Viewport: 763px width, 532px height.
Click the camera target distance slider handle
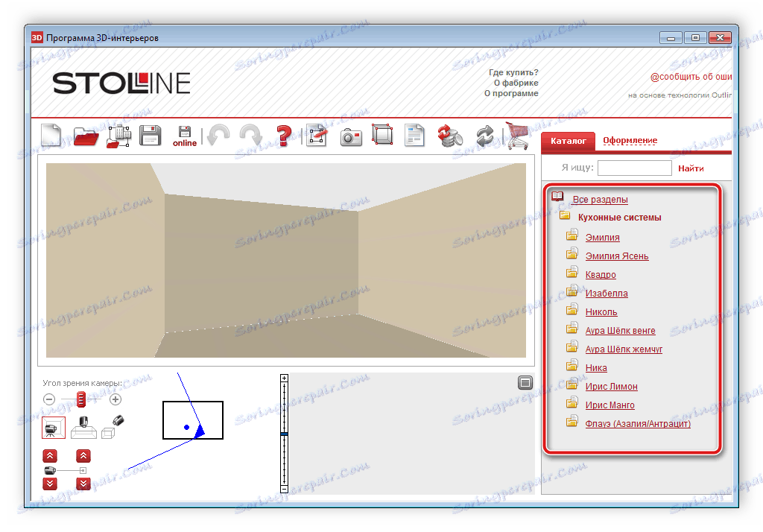pyautogui.click(x=83, y=470)
